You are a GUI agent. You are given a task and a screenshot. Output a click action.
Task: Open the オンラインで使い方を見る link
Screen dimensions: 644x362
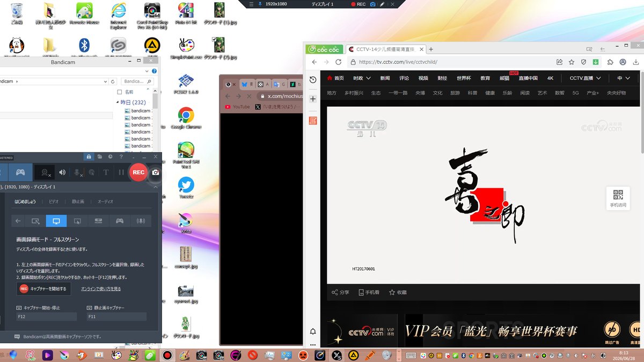click(x=101, y=289)
